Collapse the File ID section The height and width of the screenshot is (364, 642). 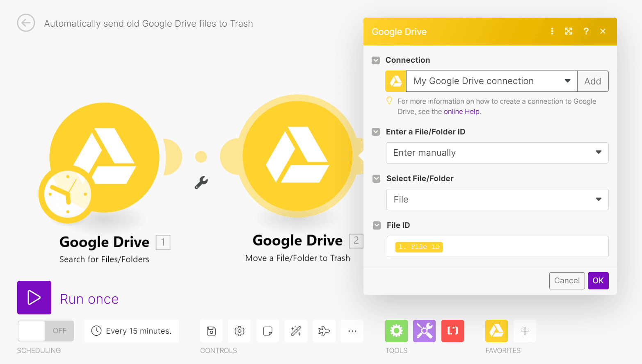[376, 225]
